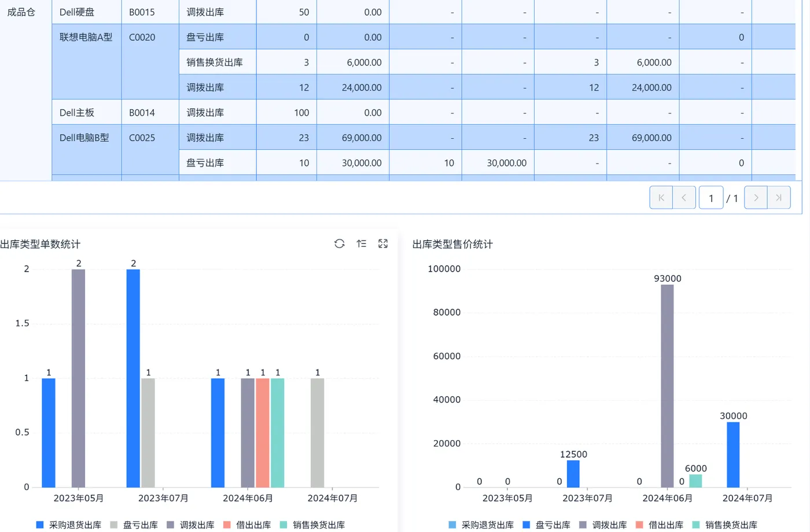Select the Dell主板 product cell

point(87,112)
